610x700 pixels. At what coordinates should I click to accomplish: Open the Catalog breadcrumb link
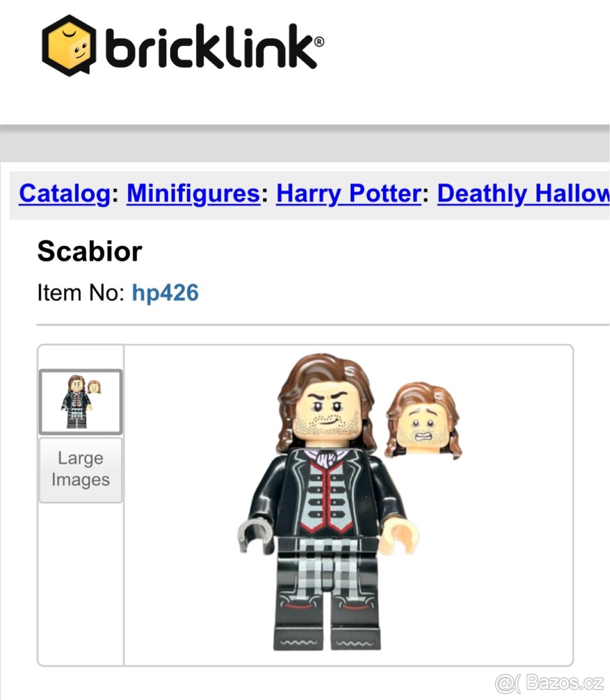click(x=64, y=194)
